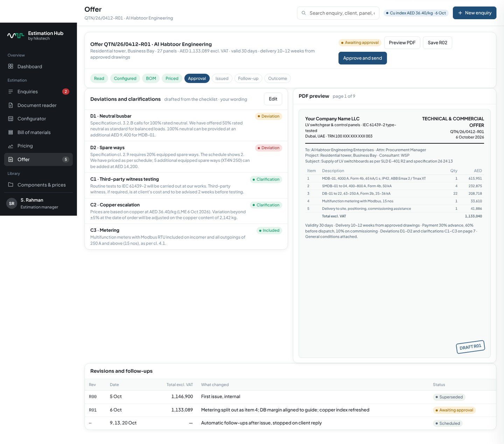The image size is (504, 444).
Task: Click the Configurator table icon
Action: pyautogui.click(x=10, y=119)
